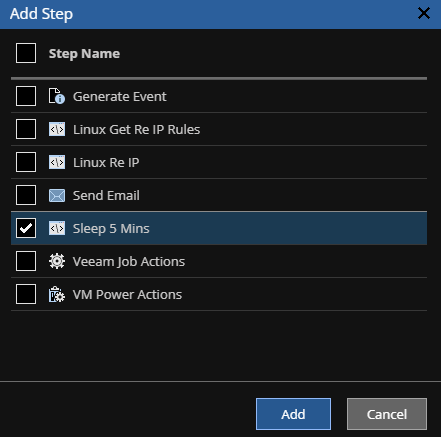Check the Veeam Job Actions checkbox

26,261
